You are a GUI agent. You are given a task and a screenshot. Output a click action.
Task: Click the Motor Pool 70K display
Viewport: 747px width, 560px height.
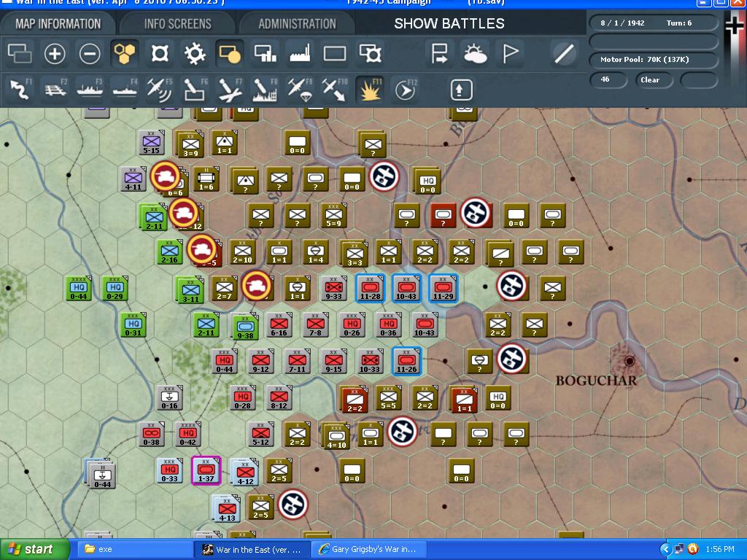pos(654,60)
